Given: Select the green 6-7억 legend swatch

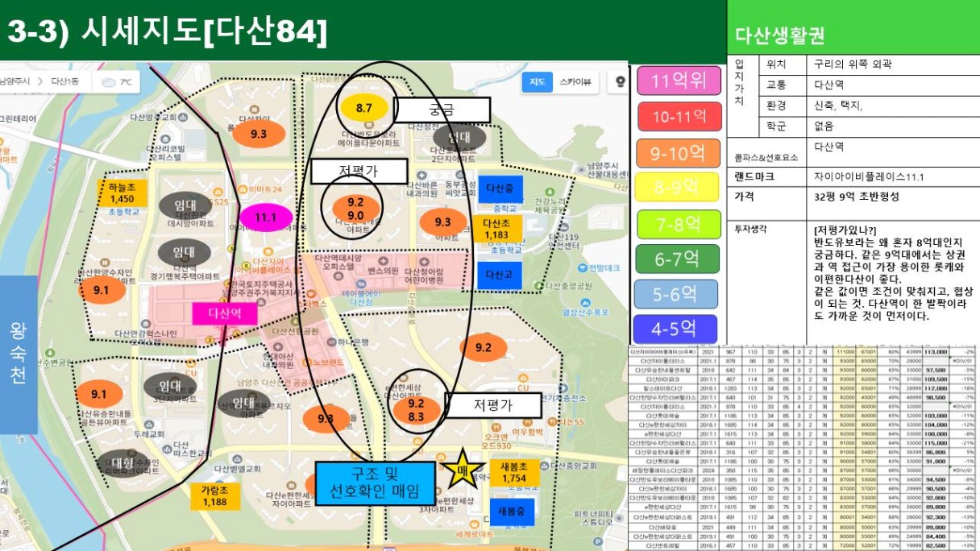Looking at the screenshot, I should click(x=678, y=259).
